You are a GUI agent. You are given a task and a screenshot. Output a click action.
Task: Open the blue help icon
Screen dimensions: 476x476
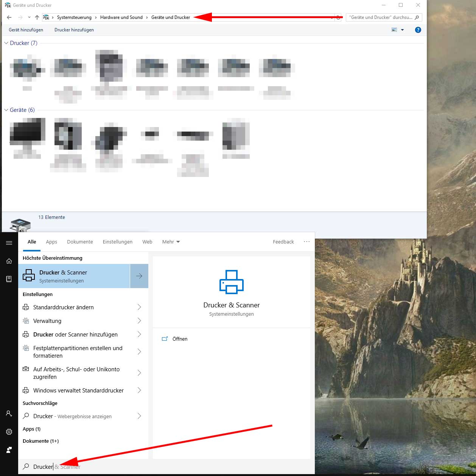point(418,30)
